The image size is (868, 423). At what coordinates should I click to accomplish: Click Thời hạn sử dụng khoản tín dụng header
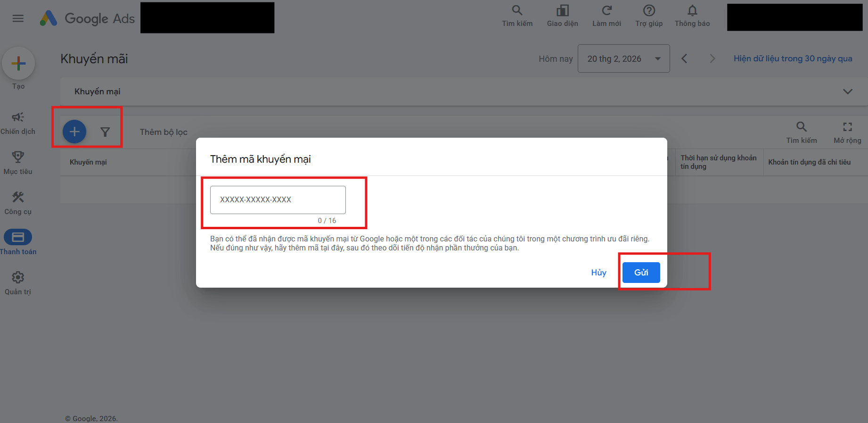point(718,162)
